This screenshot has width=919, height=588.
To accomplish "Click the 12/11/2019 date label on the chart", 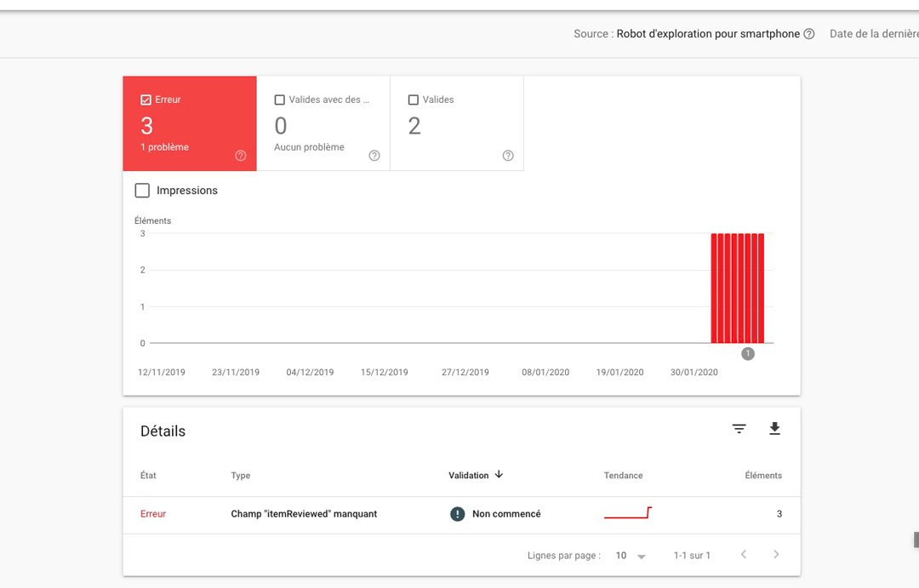I will pos(161,372).
